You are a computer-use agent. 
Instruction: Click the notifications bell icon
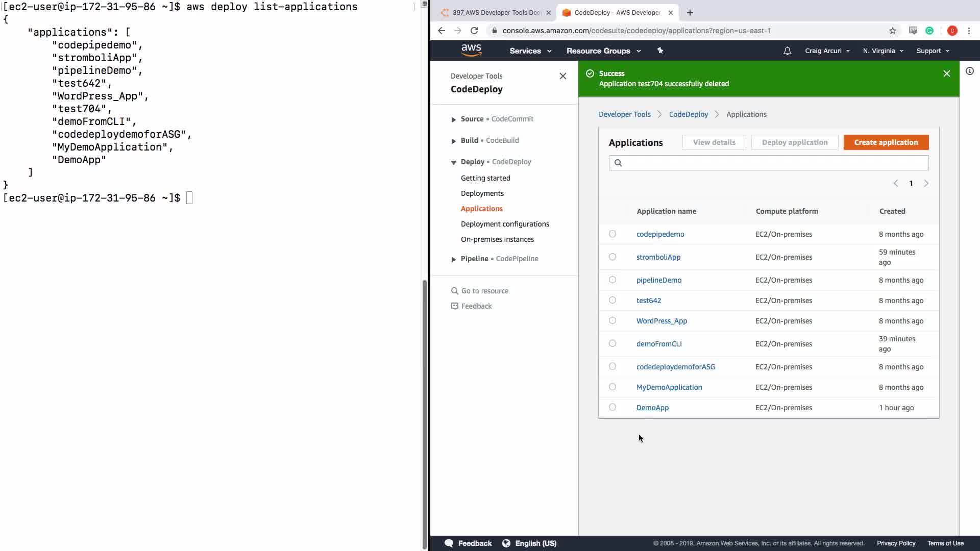point(787,51)
